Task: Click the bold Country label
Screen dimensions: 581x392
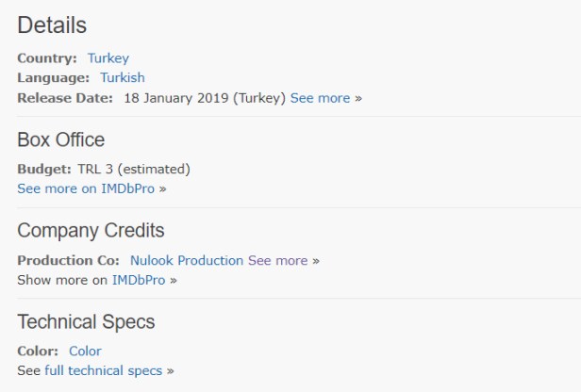Action: pyautogui.click(x=47, y=58)
